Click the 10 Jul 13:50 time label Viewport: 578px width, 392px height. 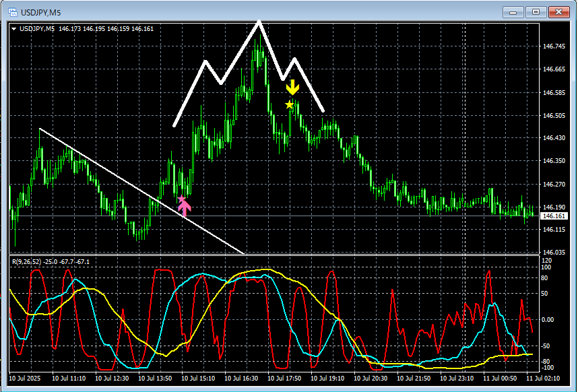click(155, 379)
